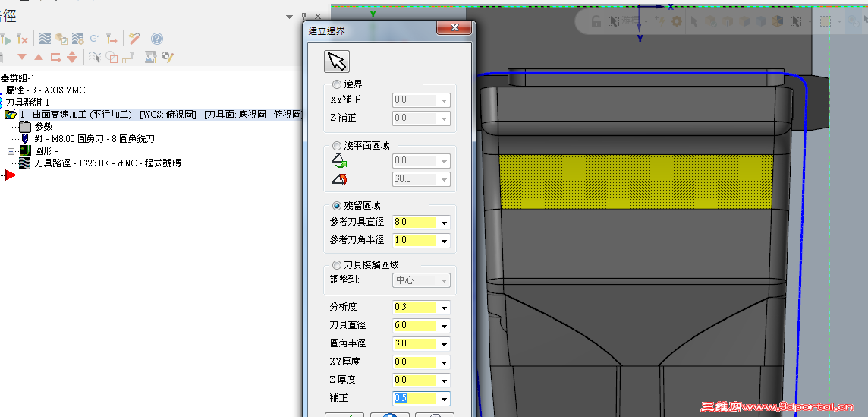
Task: Click the tool-over-fixture display icon
Action: (x=128, y=56)
